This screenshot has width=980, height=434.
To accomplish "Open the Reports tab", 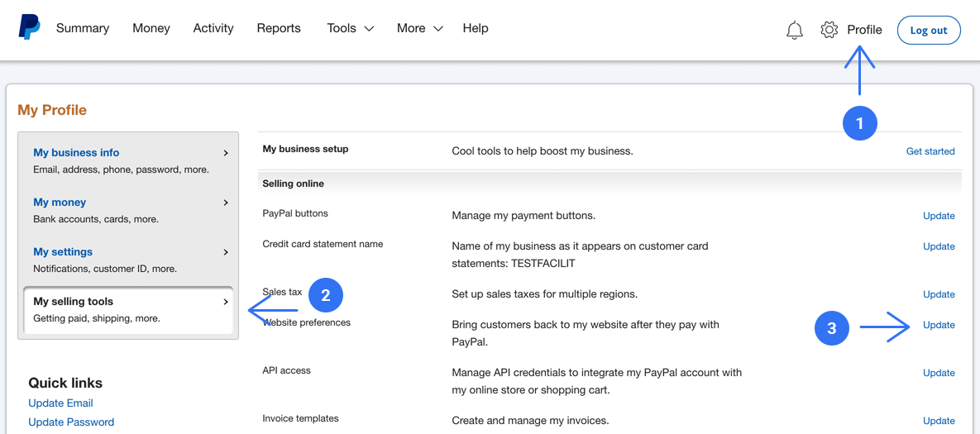I will tap(279, 28).
